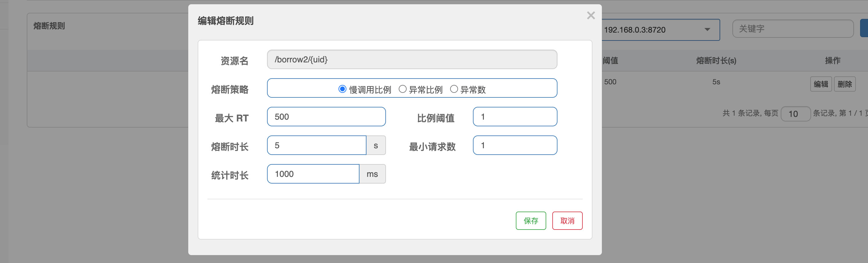Close the edit circuit breaker dialog
The image size is (868, 263).
tap(591, 16)
